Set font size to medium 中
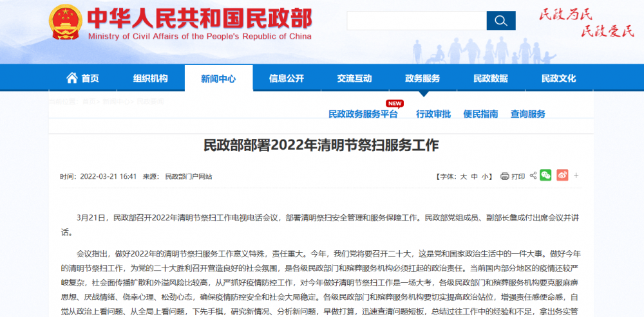Viewport: 644px width, 317px height. coord(474,176)
